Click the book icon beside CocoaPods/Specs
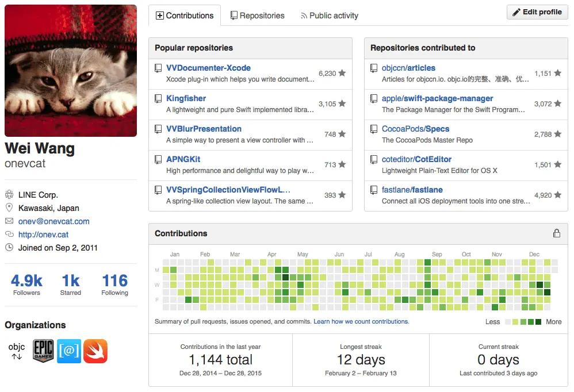The image size is (574, 392). (374, 129)
